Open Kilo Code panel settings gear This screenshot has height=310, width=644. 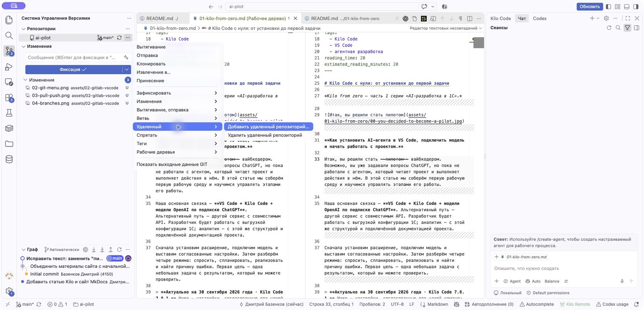tap(606, 18)
